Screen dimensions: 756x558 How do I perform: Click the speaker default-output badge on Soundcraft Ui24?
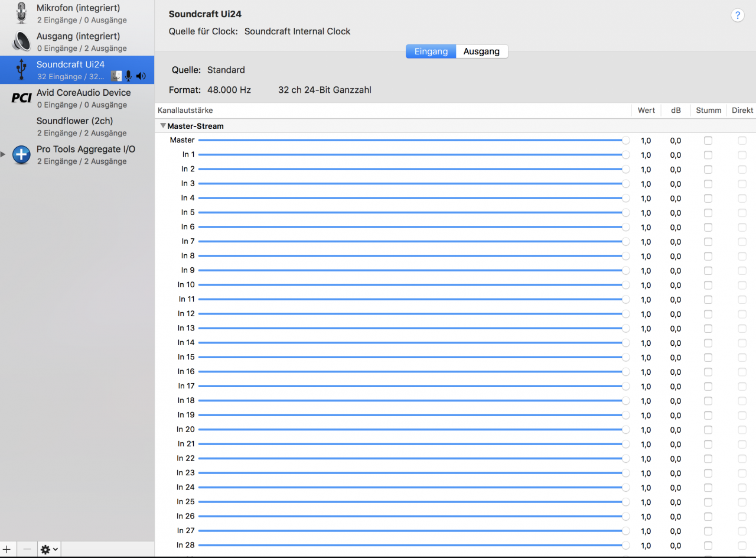[141, 76]
